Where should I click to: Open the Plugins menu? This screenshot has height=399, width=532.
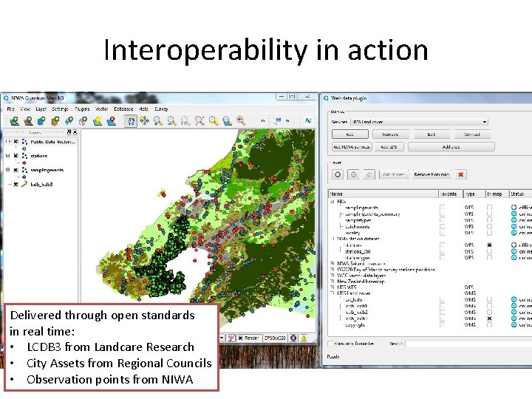tap(82, 109)
